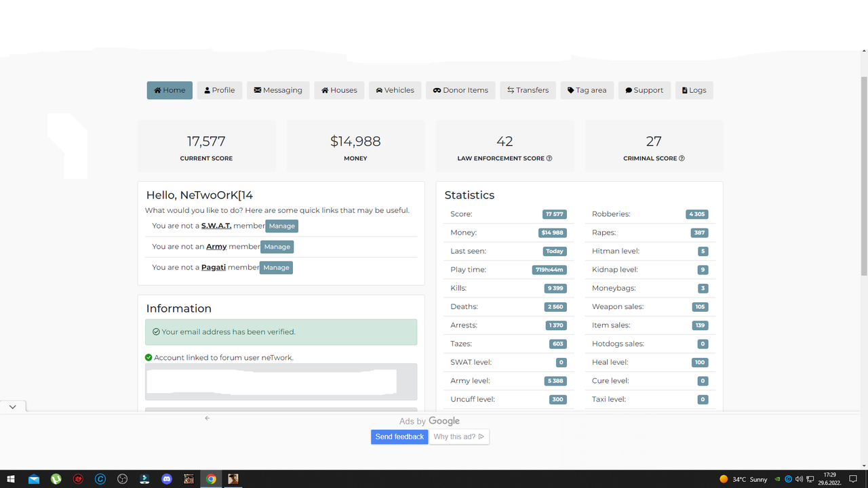
Task: Click the blue C system tray icon
Action: (789, 479)
